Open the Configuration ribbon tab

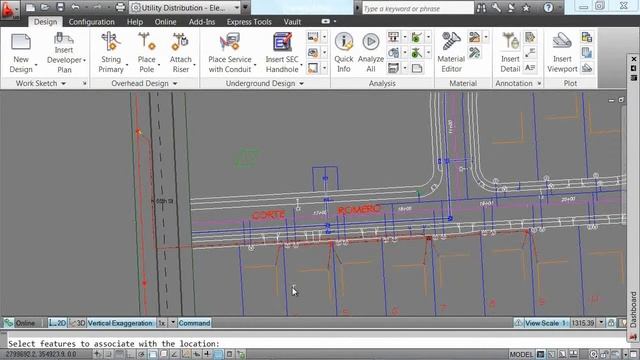tap(91, 22)
